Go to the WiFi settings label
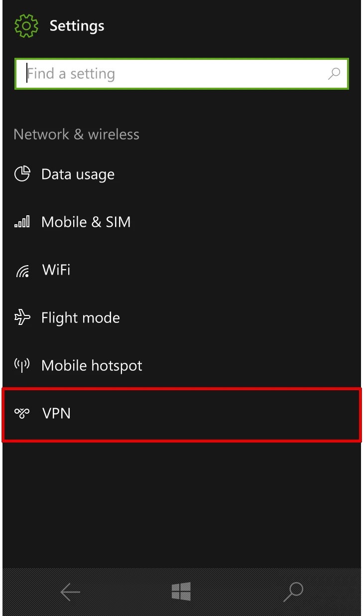This screenshot has width=364, height=616. click(x=56, y=270)
